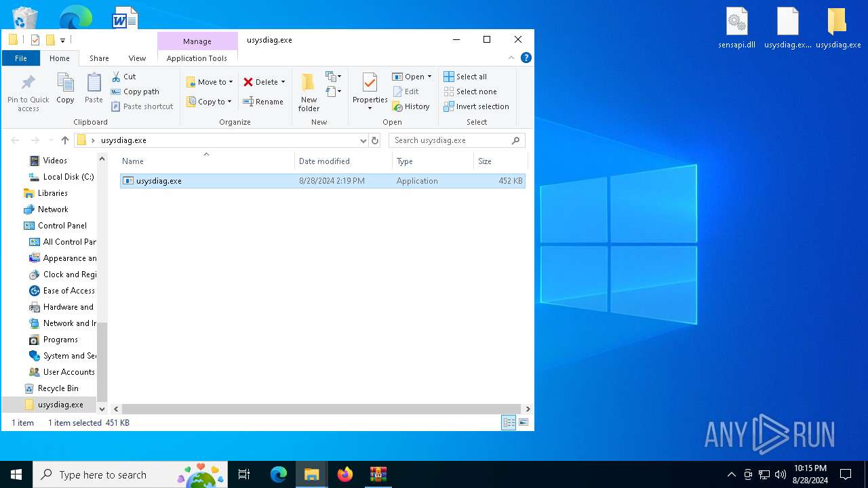The height and width of the screenshot is (488, 868).
Task: Select the usysdiag.exe file row
Action: pos(322,181)
